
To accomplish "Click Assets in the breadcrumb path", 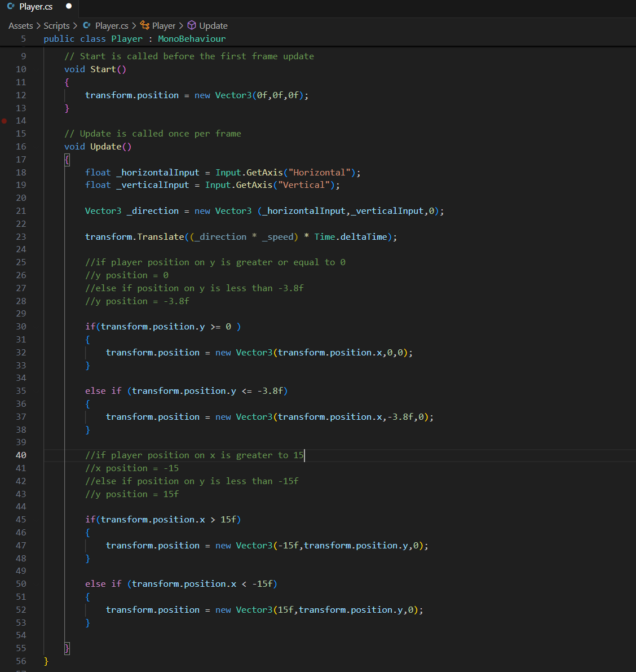I will (20, 25).
